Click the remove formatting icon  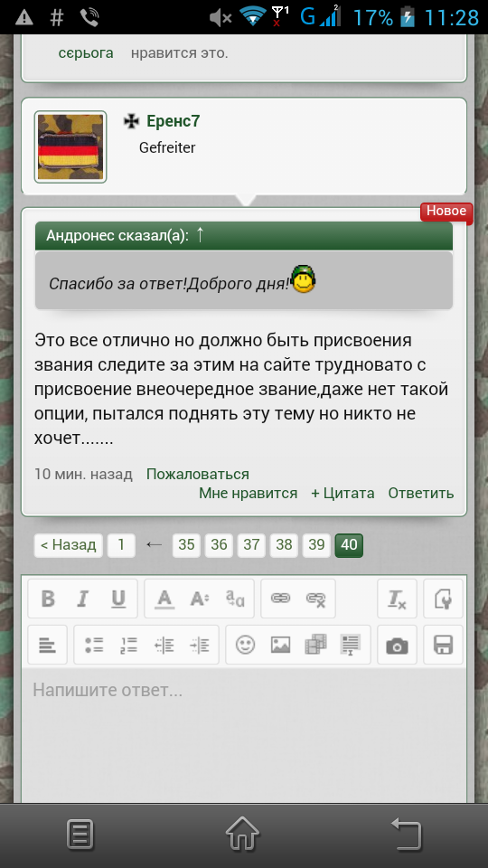397,599
